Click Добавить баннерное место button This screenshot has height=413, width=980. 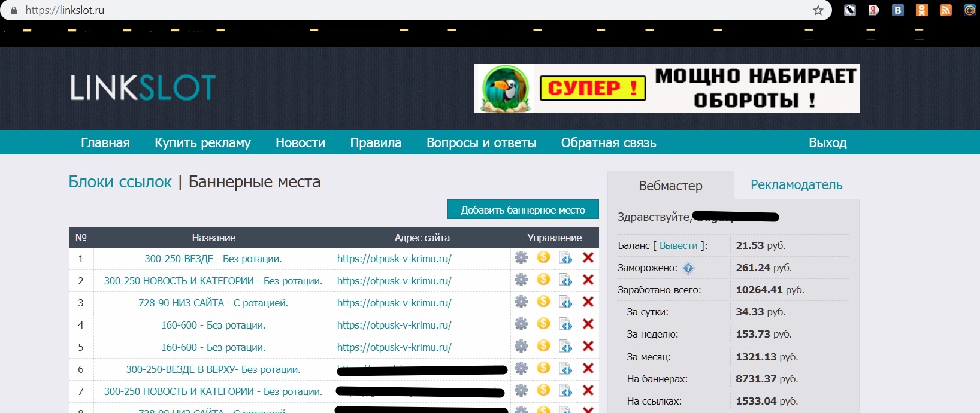(x=523, y=210)
